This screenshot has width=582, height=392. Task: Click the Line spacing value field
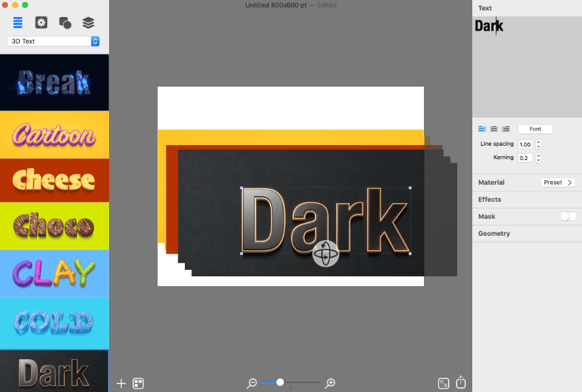click(525, 144)
